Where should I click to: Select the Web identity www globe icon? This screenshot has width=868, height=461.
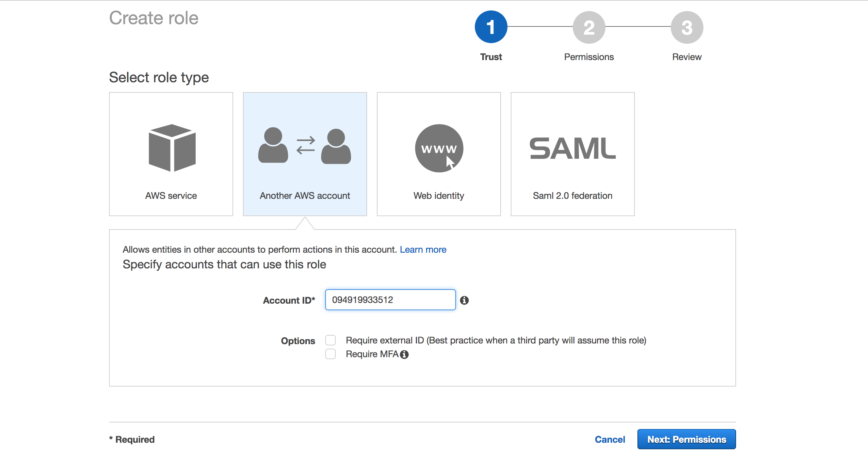click(x=439, y=148)
